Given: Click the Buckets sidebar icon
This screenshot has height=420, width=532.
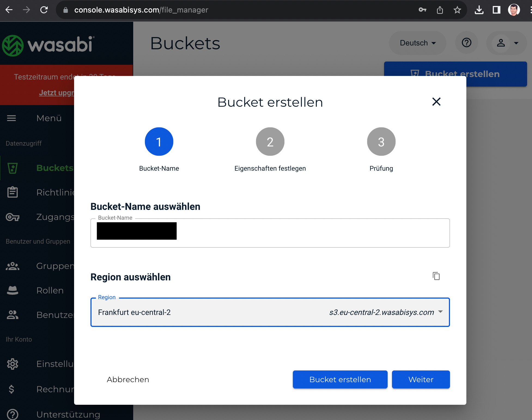Looking at the screenshot, I should [x=13, y=168].
